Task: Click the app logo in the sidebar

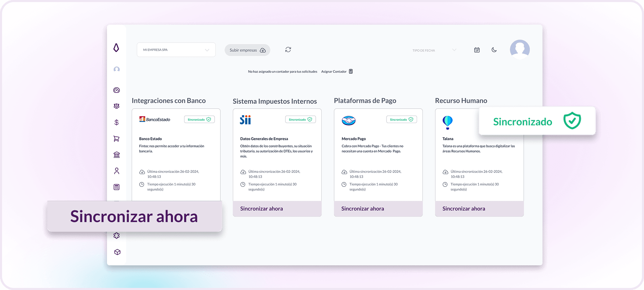Action: [x=116, y=48]
